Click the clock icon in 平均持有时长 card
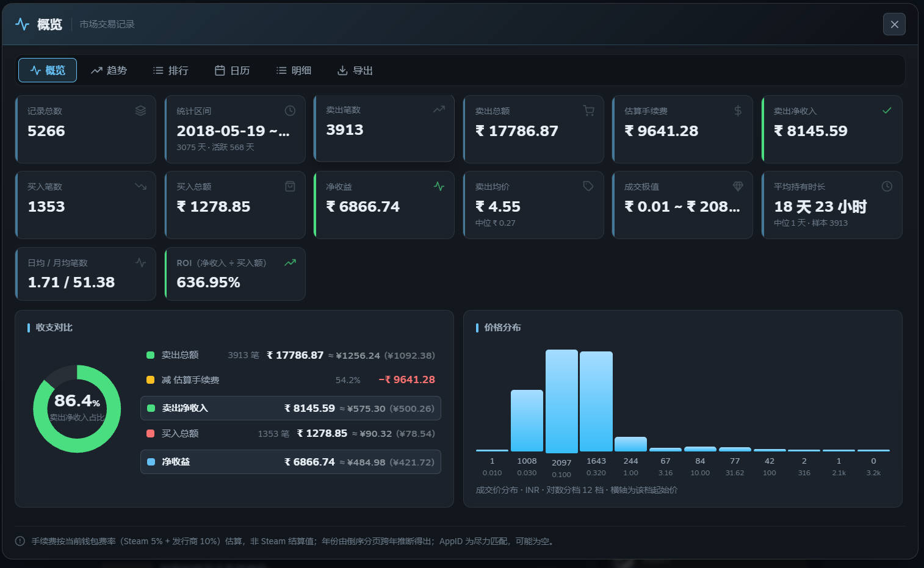The height and width of the screenshot is (568, 924). (887, 186)
